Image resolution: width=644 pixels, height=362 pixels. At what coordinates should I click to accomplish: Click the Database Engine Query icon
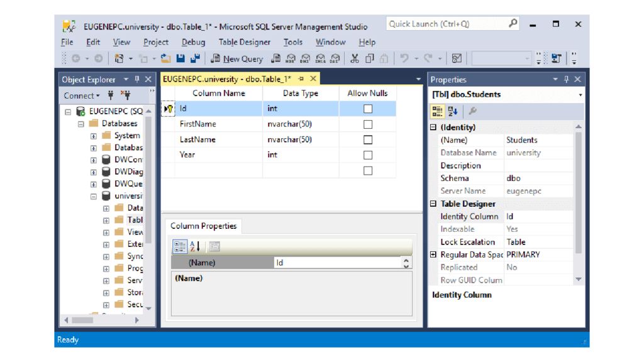click(x=275, y=58)
